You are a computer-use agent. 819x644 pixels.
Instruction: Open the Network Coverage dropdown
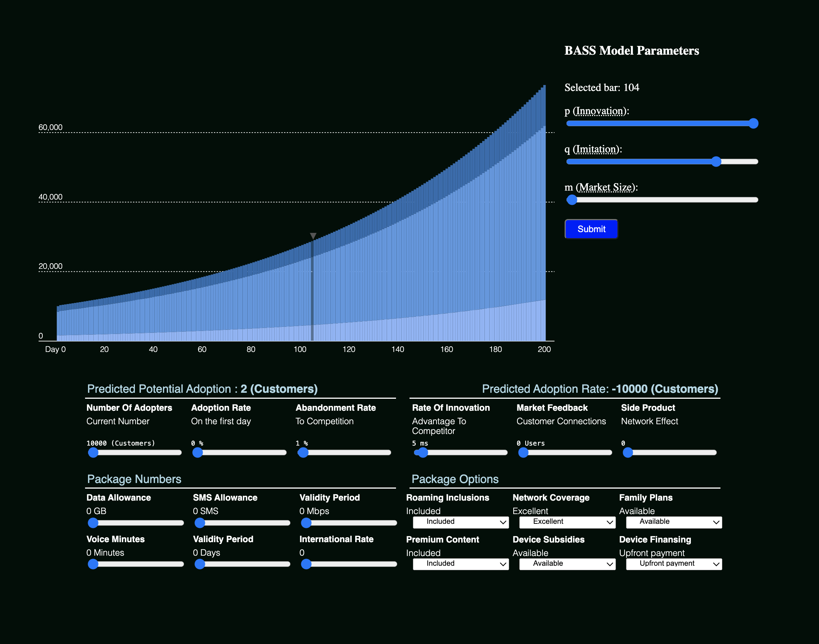[567, 522]
